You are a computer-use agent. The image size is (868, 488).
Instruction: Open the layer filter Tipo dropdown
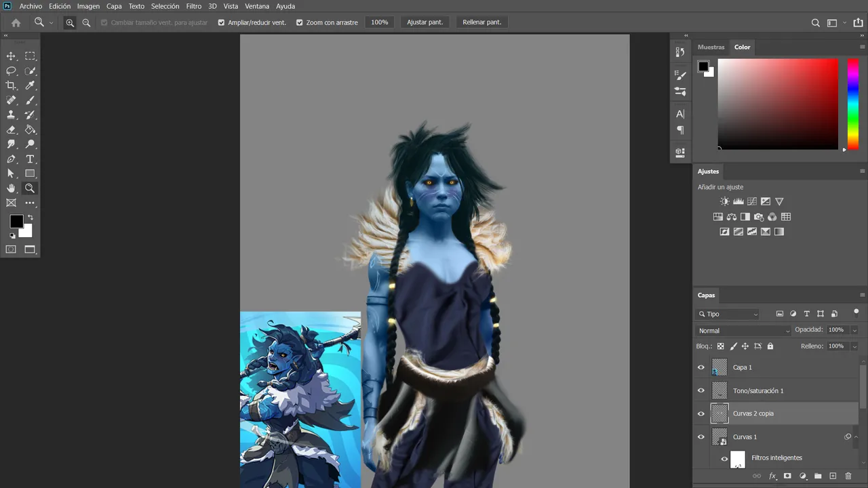coord(728,314)
